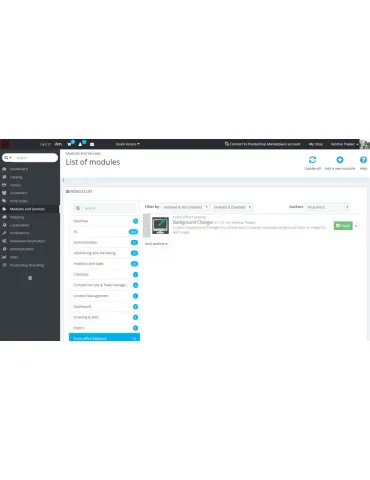This screenshot has height=480, width=370.
Task: Open the messages envelope icon in header
Action: [x=92, y=144]
